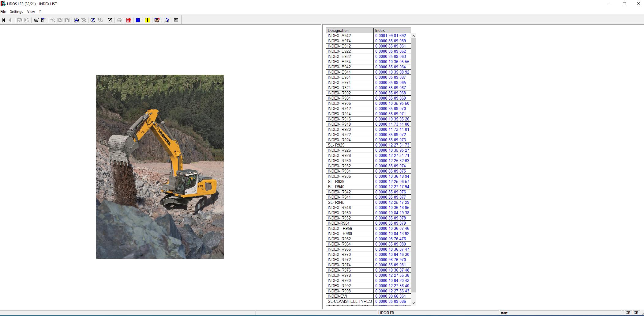Open the notepad edit icon
644x316 pixels.
pos(110,20)
